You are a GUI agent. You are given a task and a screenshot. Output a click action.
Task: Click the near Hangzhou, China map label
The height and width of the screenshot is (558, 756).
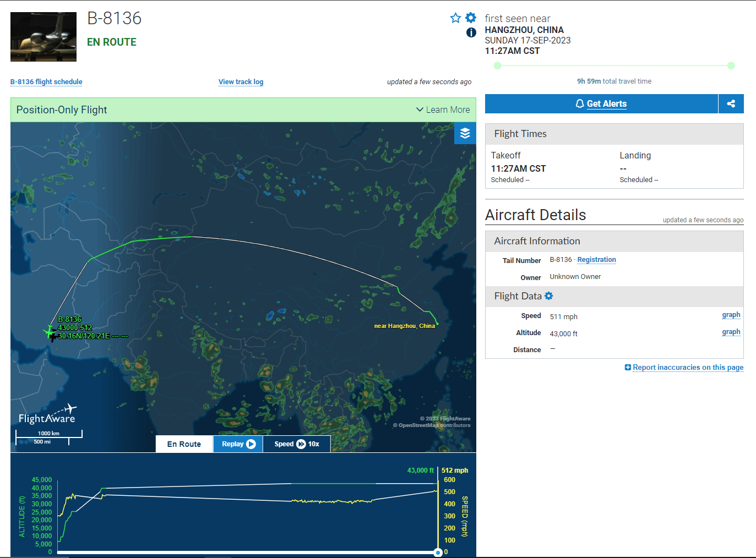[405, 326]
